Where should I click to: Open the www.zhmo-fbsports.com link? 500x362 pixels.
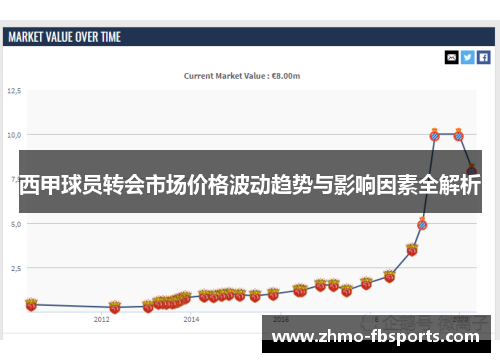(x=376, y=337)
